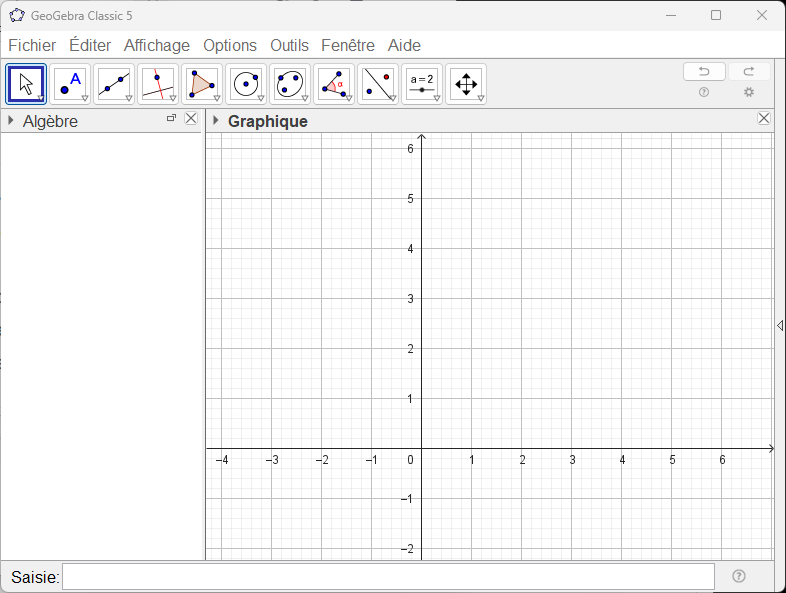Select the Slider tool

pos(422,84)
